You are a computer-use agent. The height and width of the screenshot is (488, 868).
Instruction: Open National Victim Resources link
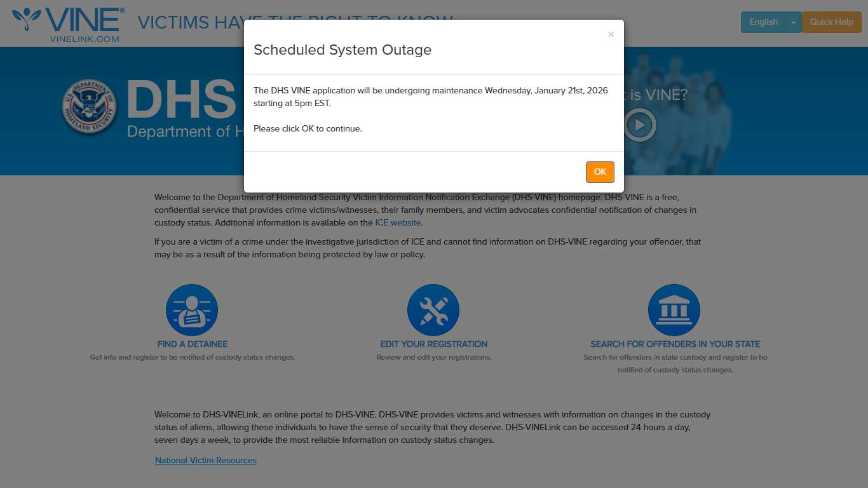[x=206, y=461]
